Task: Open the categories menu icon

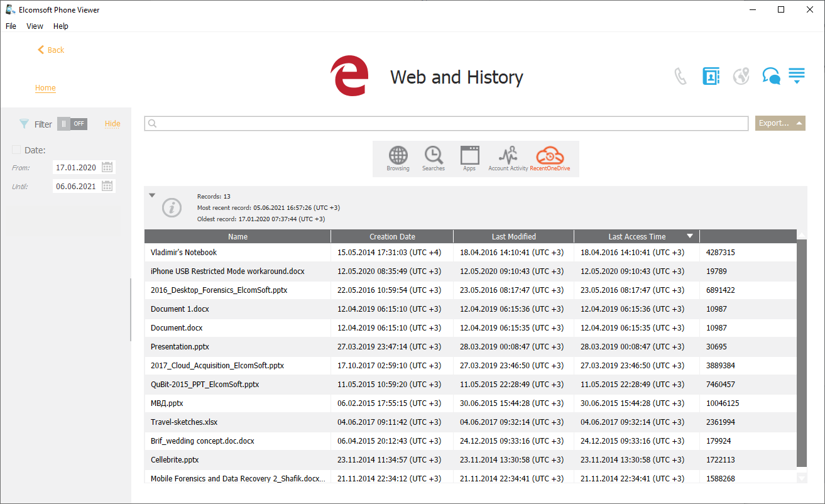Action: coord(797,77)
